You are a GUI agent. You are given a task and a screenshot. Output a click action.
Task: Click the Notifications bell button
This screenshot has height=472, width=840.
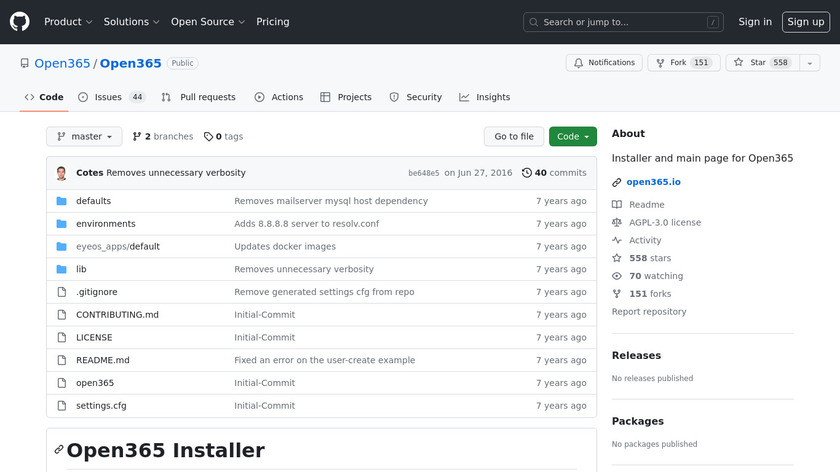604,63
